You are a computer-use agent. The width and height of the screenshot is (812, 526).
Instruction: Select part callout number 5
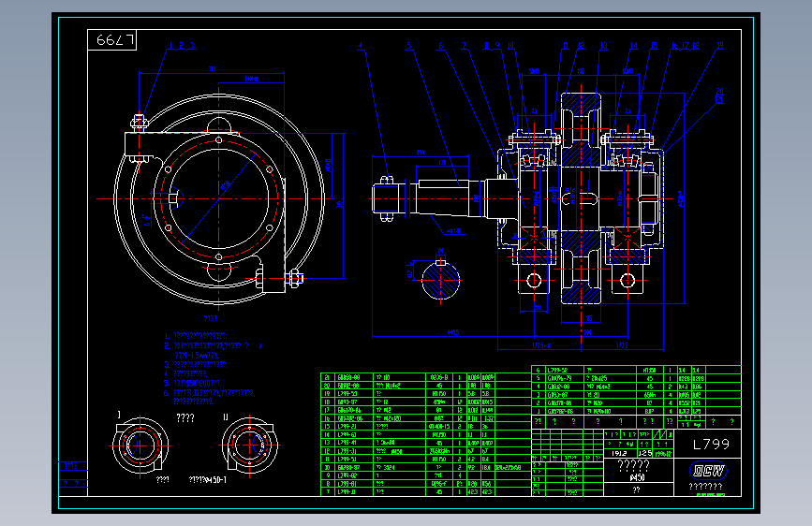tap(408, 46)
